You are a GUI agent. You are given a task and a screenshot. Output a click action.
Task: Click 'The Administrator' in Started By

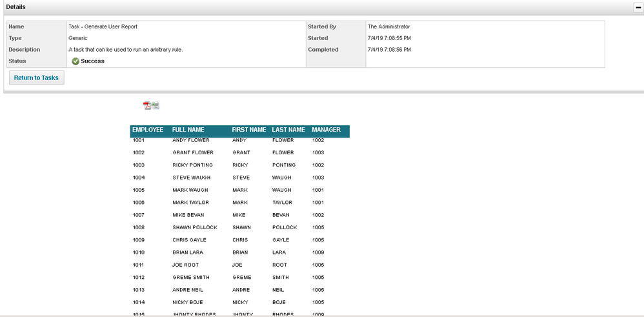[x=388, y=26]
